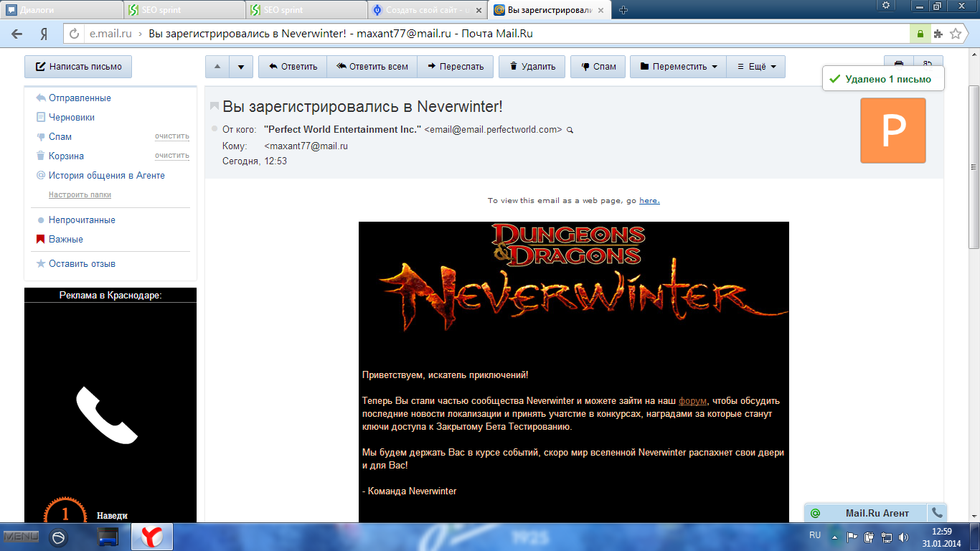Click scrollbar up arrow
The width and height of the screenshot is (980, 551).
pyautogui.click(x=974, y=55)
